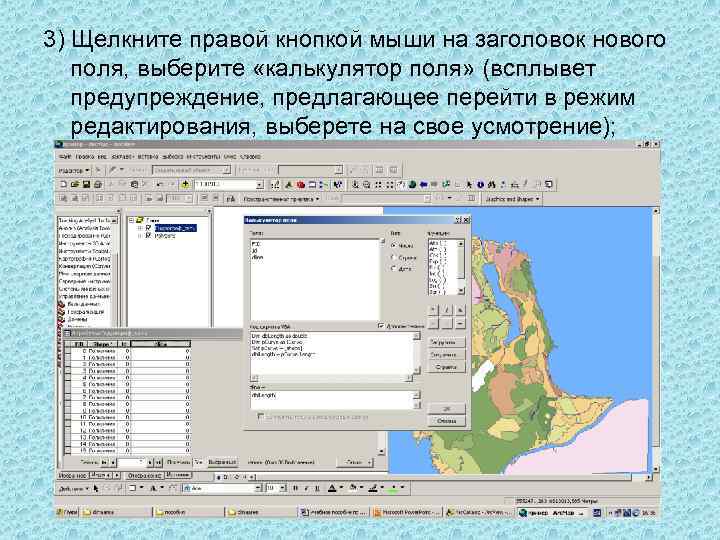Click OK in Field Calculator

point(446,409)
